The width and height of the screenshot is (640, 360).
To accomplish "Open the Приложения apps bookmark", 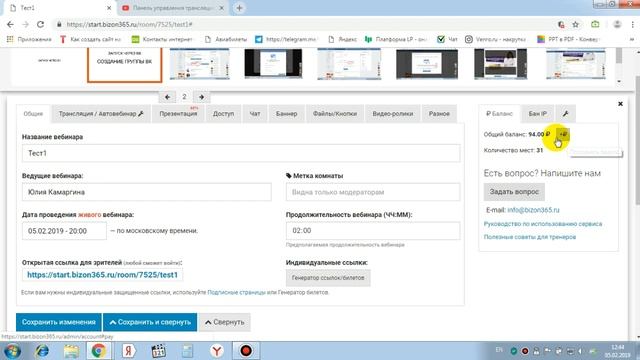I will [x=29, y=39].
